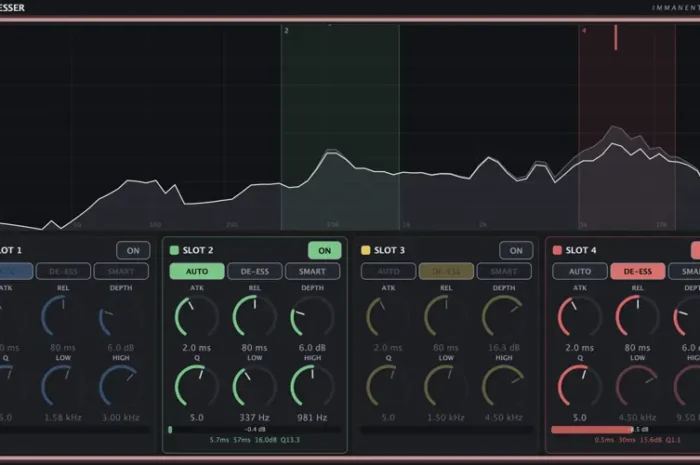
Task: Click the Slot 1 low value 1.58 kHz
Action: point(63,418)
